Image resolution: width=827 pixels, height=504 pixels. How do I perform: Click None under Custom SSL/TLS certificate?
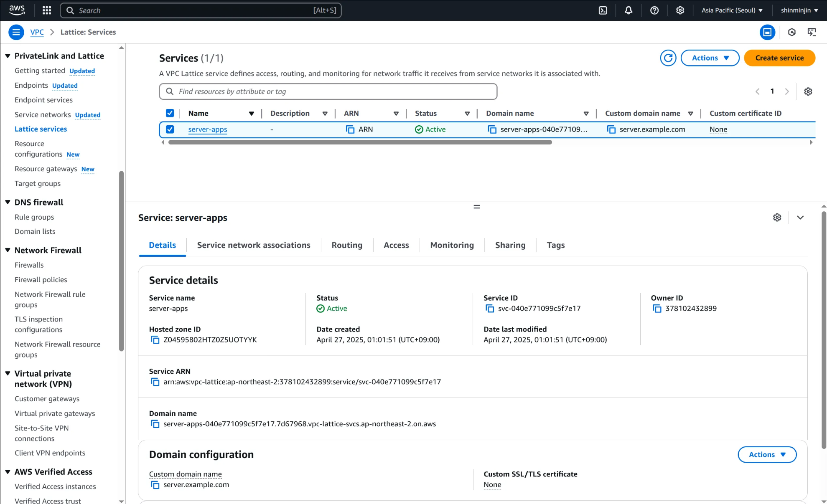point(492,485)
